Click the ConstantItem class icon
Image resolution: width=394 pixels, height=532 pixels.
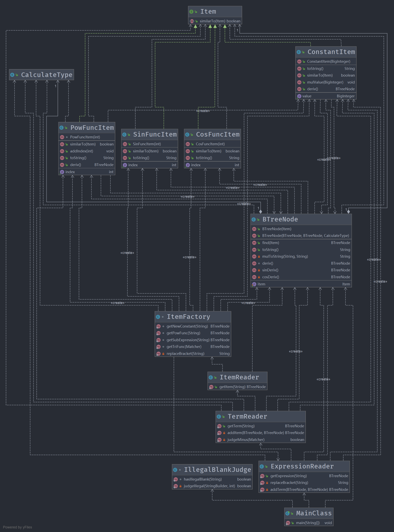click(x=299, y=52)
